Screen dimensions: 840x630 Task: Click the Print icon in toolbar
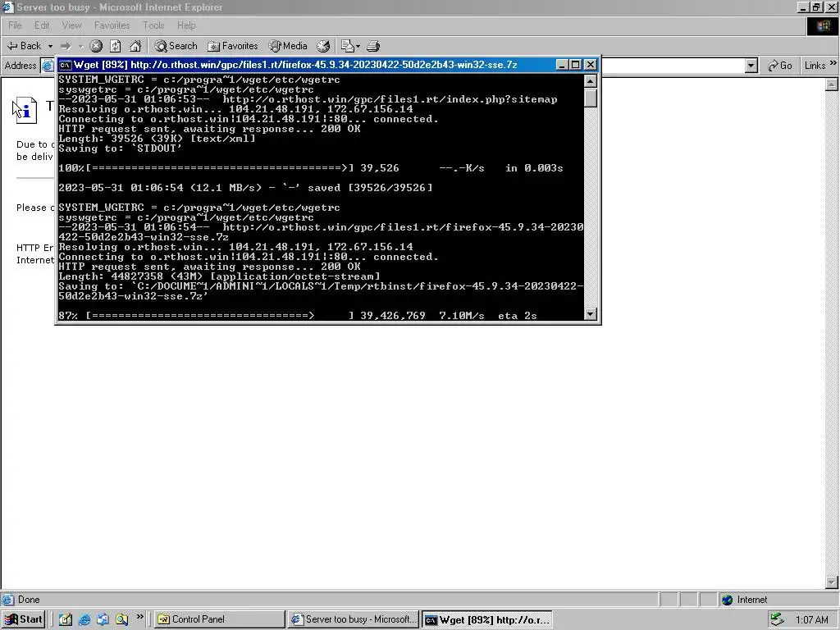click(373, 46)
